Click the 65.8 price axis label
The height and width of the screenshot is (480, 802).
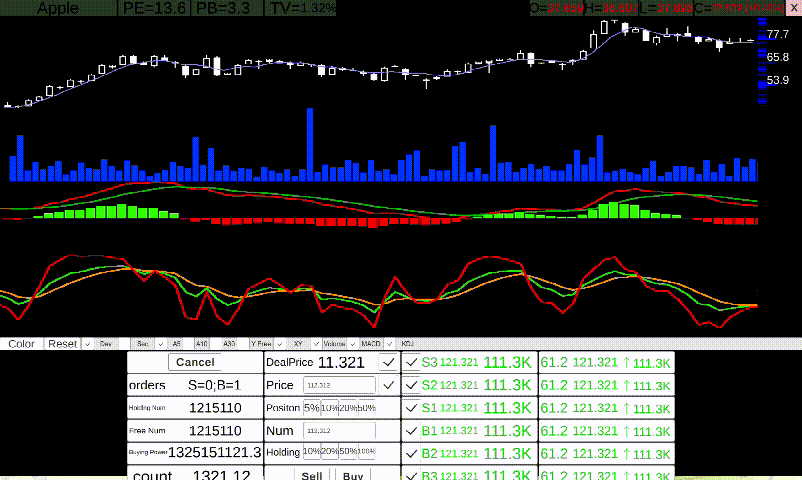pyautogui.click(x=778, y=57)
